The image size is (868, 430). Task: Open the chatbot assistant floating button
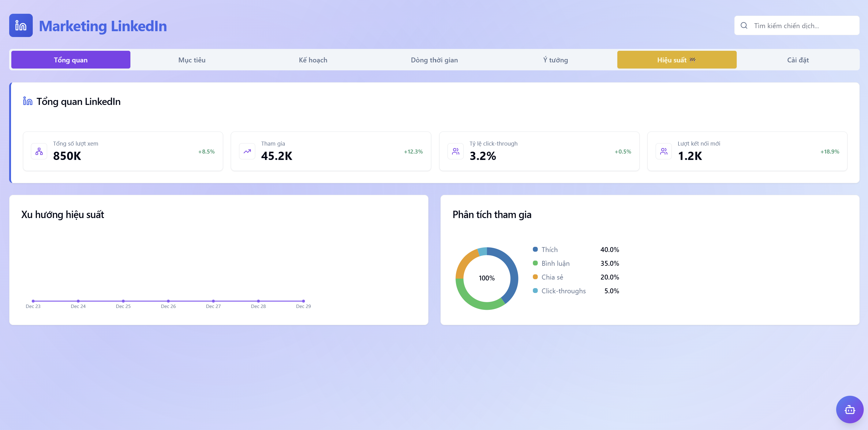pyautogui.click(x=849, y=410)
